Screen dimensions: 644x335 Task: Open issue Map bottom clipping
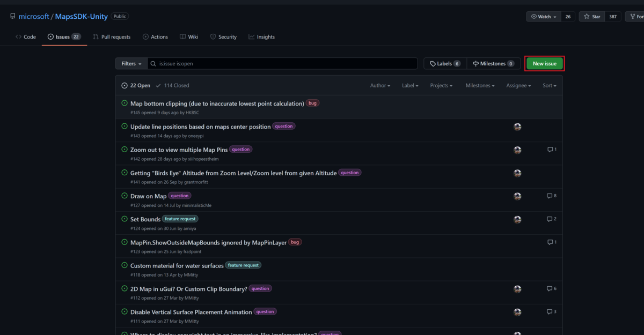(217, 103)
